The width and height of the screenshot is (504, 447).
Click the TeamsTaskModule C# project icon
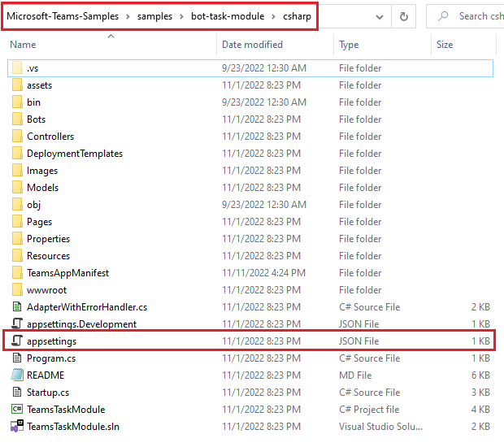point(17,409)
